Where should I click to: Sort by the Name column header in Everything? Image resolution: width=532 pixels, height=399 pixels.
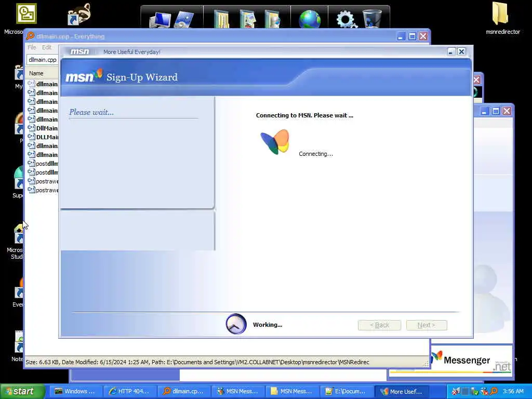click(41, 73)
